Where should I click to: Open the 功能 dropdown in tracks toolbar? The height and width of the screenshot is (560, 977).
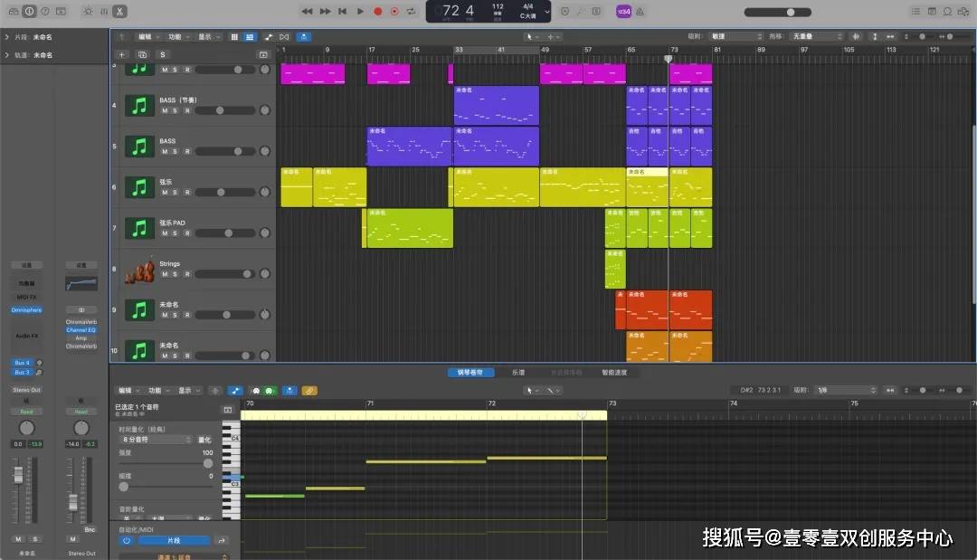pos(175,37)
